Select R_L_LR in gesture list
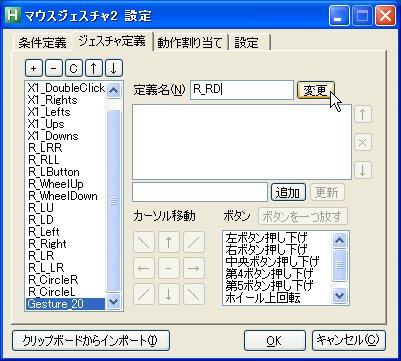Screen dimensions: 401x361 (x=66, y=268)
